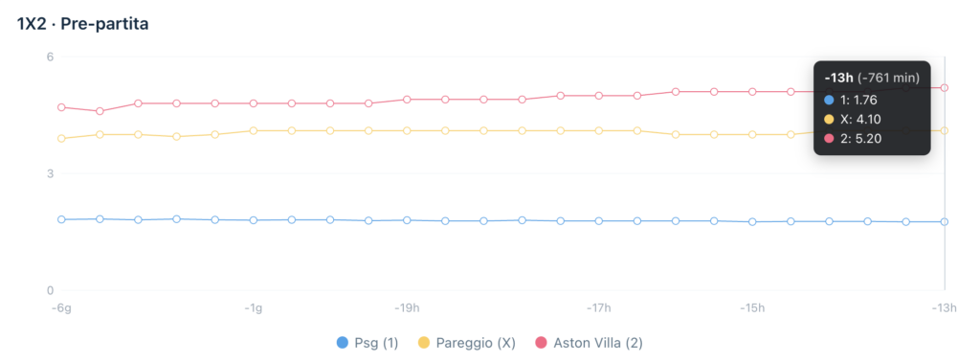Viewport: 980px width, 362px height.
Task: Click the blue Psg legend dot
Action: pos(342,343)
